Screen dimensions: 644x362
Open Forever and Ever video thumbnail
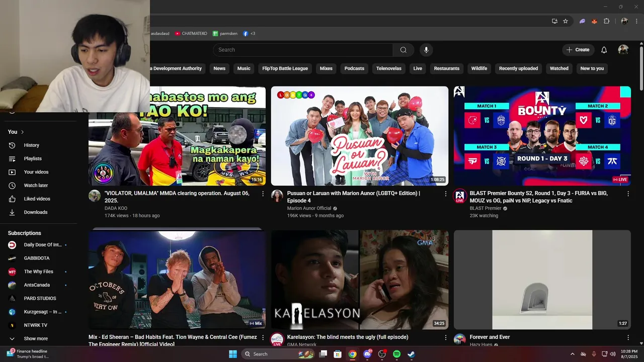pos(542,280)
